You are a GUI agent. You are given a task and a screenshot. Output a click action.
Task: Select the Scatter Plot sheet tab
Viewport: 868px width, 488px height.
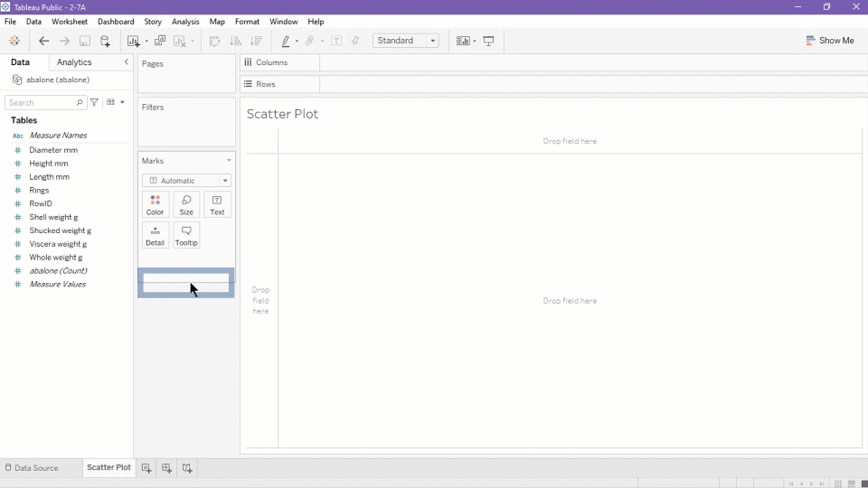pyautogui.click(x=108, y=467)
